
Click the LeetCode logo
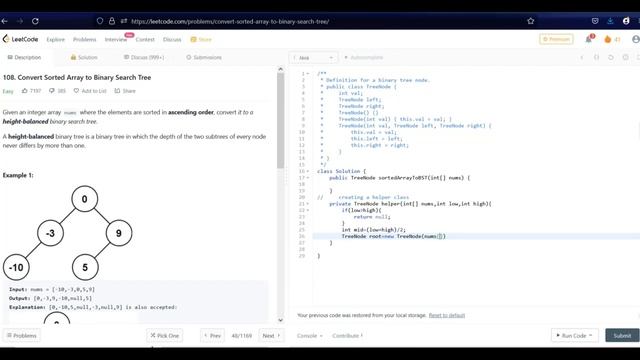pyautogui.click(x=20, y=39)
